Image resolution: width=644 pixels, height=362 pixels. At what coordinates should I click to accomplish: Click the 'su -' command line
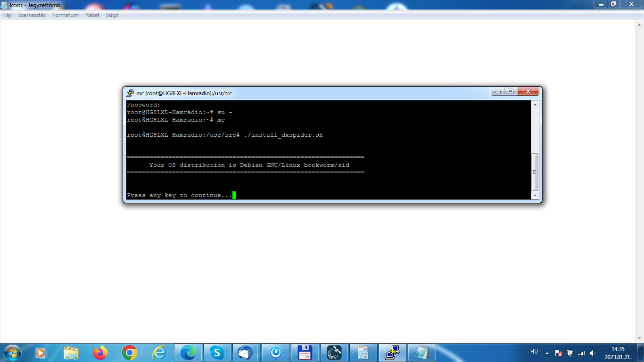click(x=180, y=112)
